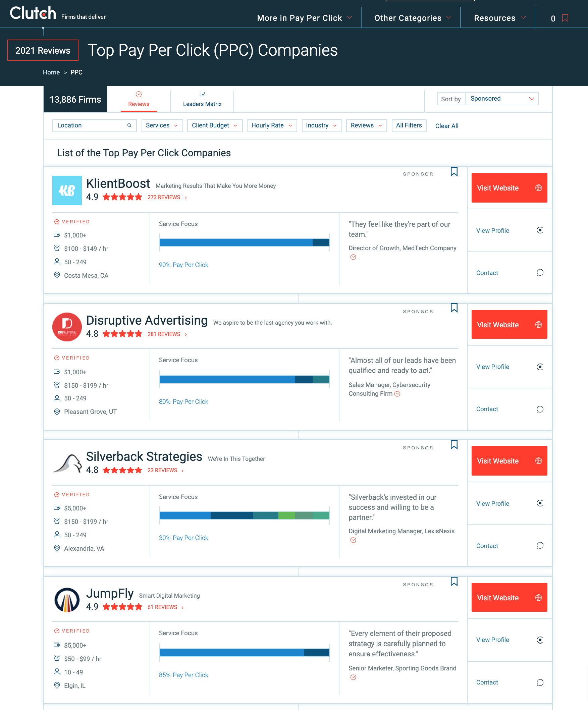Click the 13,886 Firms tab
Viewport: 588px width, 710px height.
(75, 99)
